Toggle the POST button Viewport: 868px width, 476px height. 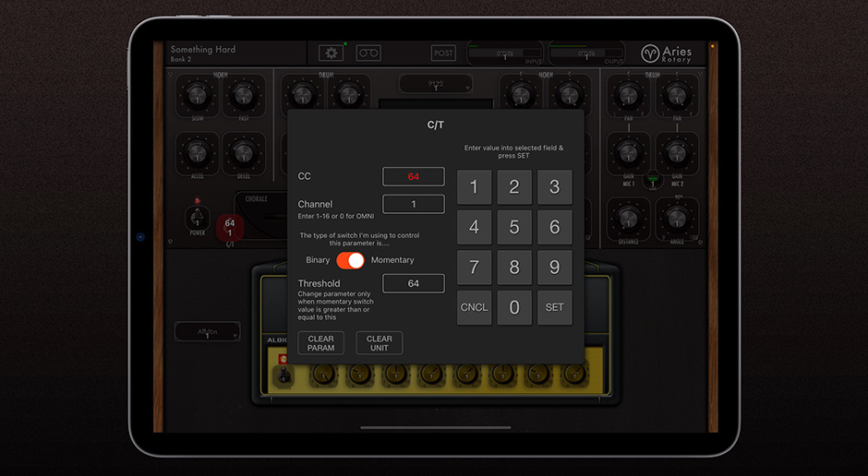coord(443,54)
